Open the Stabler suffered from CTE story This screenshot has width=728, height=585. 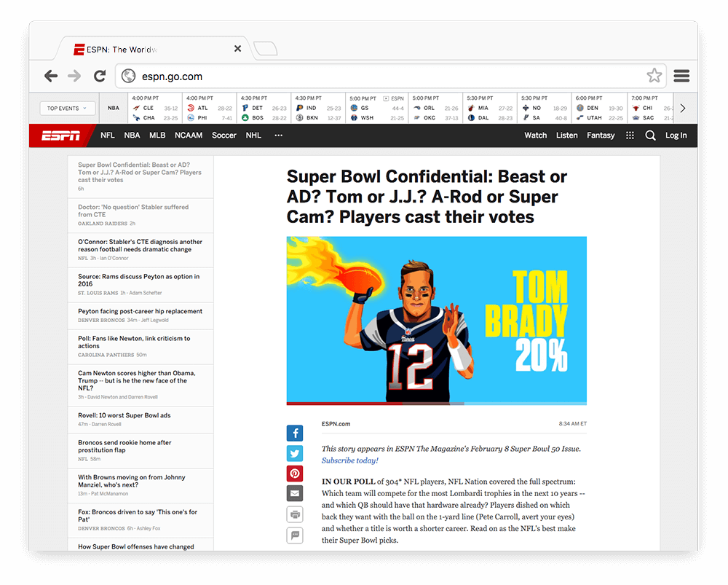pyautogui.click(x=141, y=216)
